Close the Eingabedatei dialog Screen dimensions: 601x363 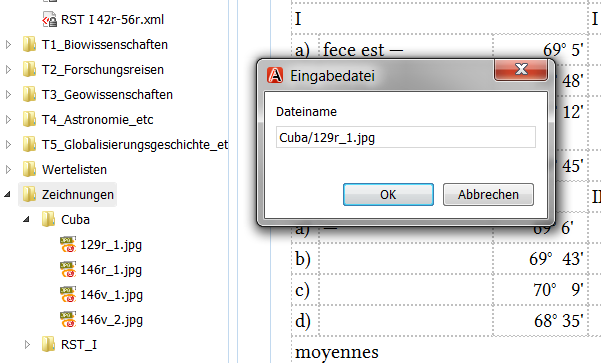pos(521,69)
